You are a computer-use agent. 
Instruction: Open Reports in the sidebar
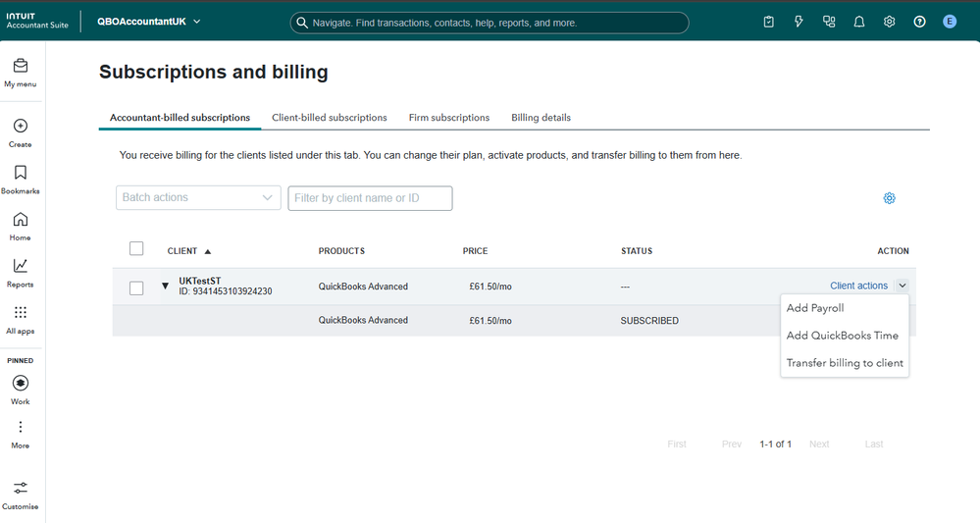click(20, 273)
